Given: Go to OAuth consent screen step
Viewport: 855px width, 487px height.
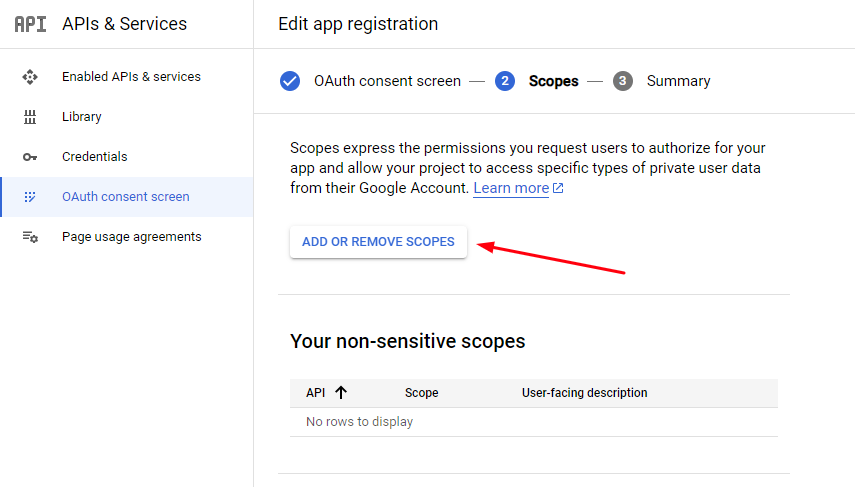Looking at the screenshot, I should point(387,81).
